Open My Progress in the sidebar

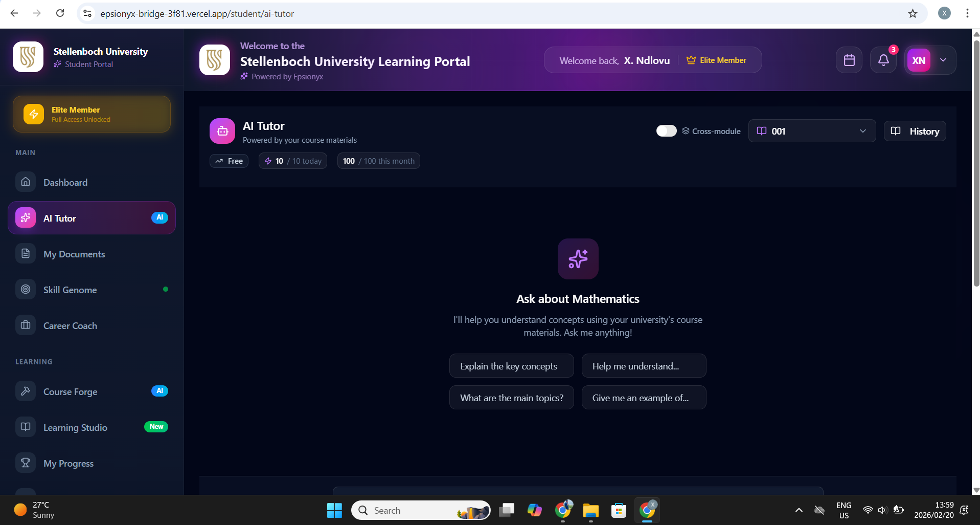coord(92,463)
